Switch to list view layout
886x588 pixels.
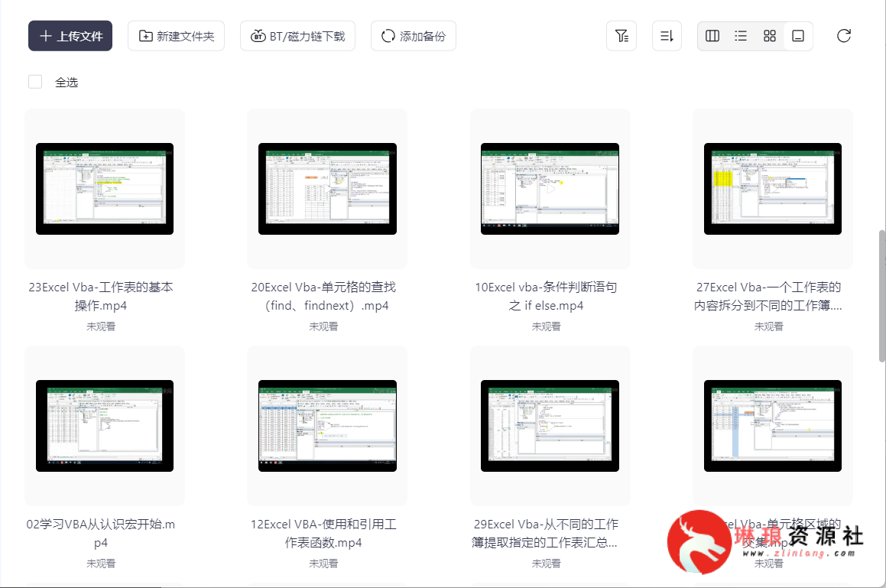pos(741,36)
